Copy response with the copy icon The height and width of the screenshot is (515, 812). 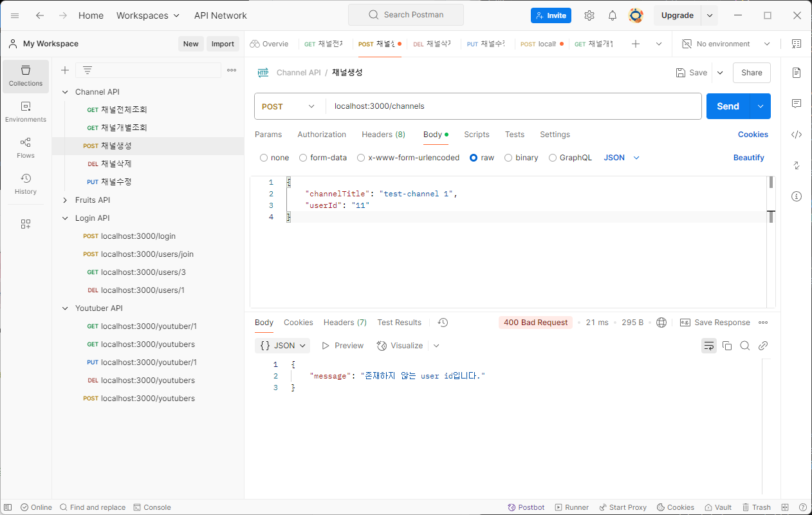(727, 346)
